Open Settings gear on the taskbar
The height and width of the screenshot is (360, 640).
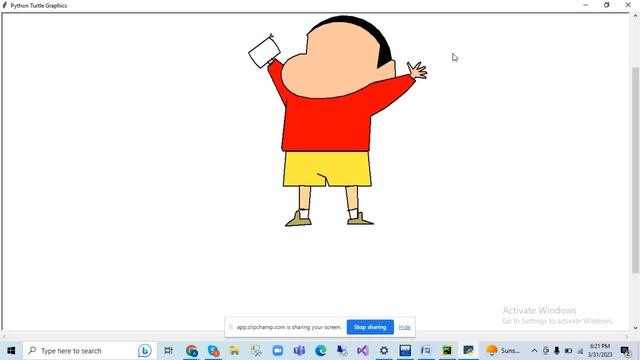pos(384,351)
